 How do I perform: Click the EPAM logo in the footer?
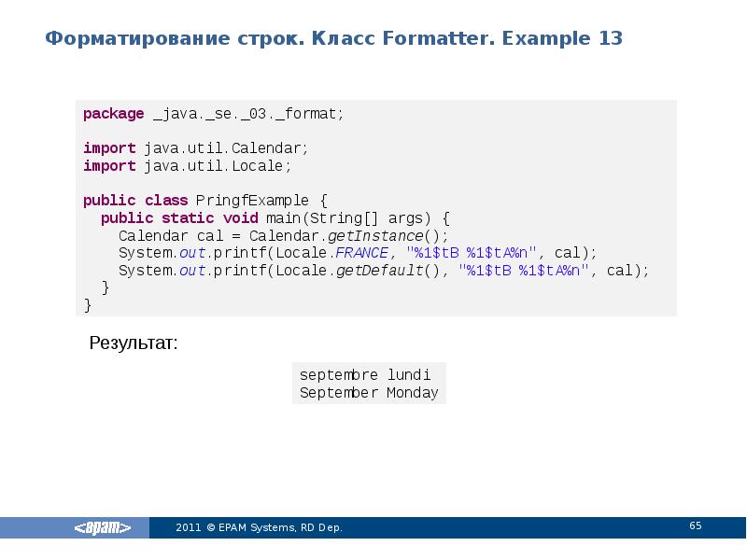point(102,528)
